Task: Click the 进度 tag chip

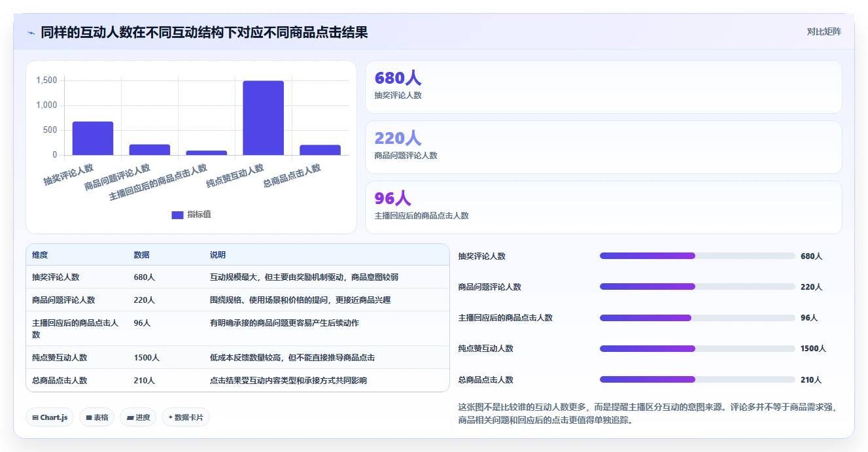Action: (138, 417)
